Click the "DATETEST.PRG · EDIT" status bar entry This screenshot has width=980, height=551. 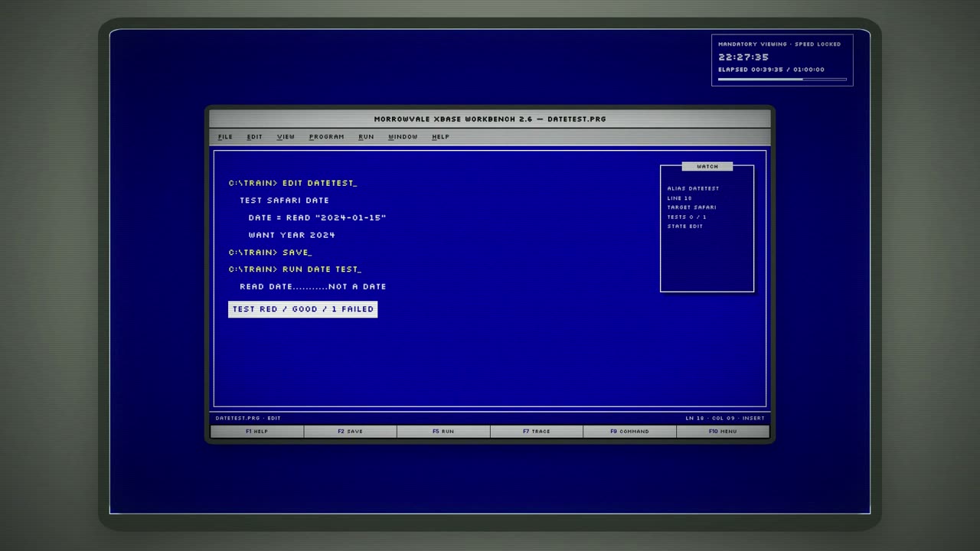[x=248, y=419]
